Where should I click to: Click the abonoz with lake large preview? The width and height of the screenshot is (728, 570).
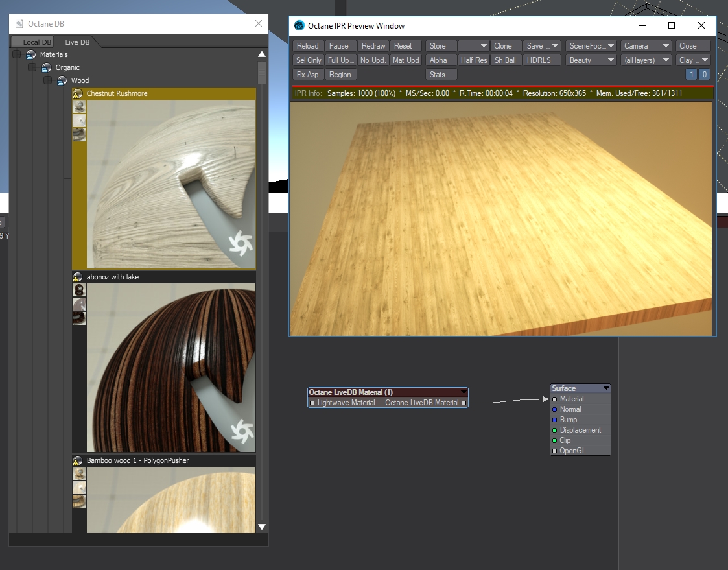pos(171,368)
